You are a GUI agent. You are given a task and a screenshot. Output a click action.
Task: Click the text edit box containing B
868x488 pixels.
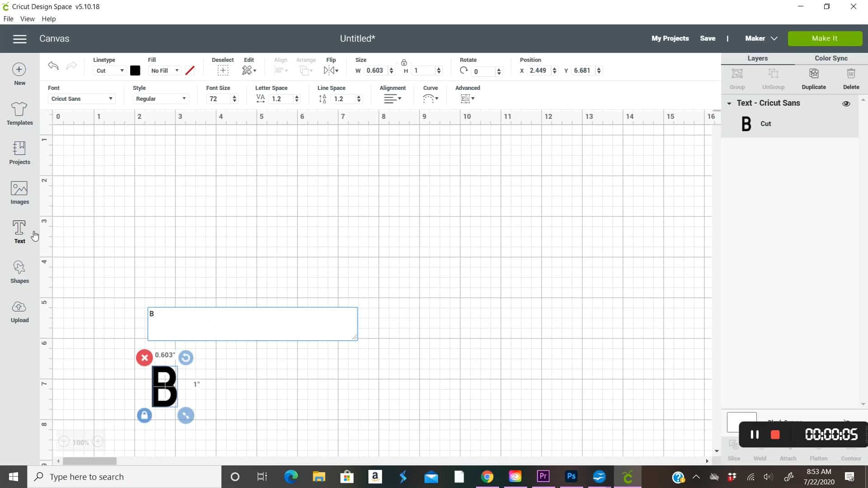click(252, 324)
